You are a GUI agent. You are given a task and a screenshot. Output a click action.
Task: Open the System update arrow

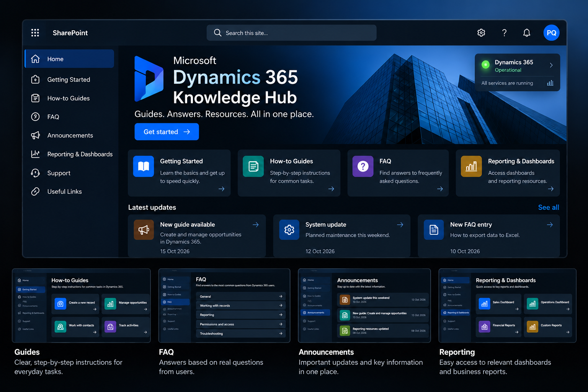pyautogui.click(x=400, y=225)
